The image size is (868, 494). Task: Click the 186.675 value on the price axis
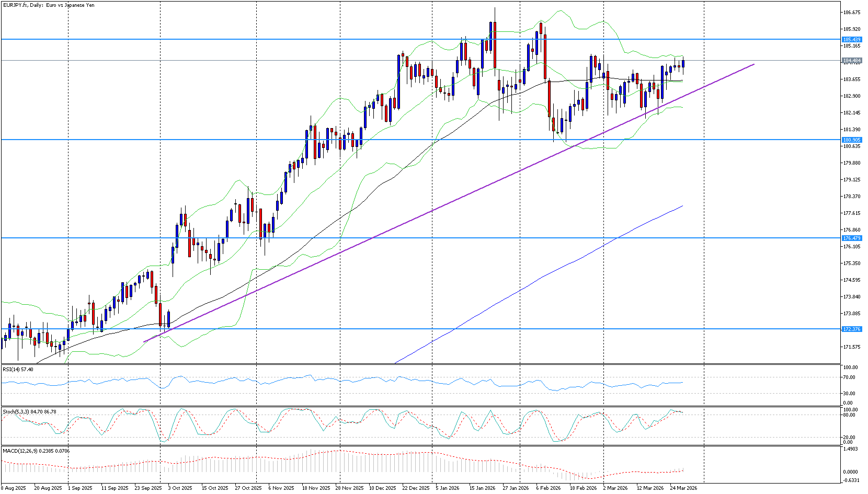coord(852,13)
